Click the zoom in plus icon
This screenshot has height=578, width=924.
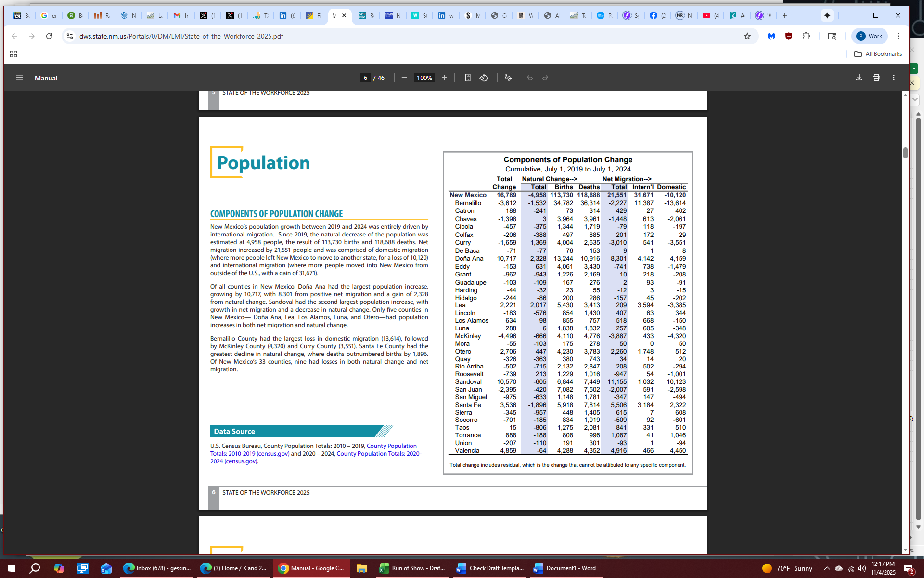[x=445, y=78]
